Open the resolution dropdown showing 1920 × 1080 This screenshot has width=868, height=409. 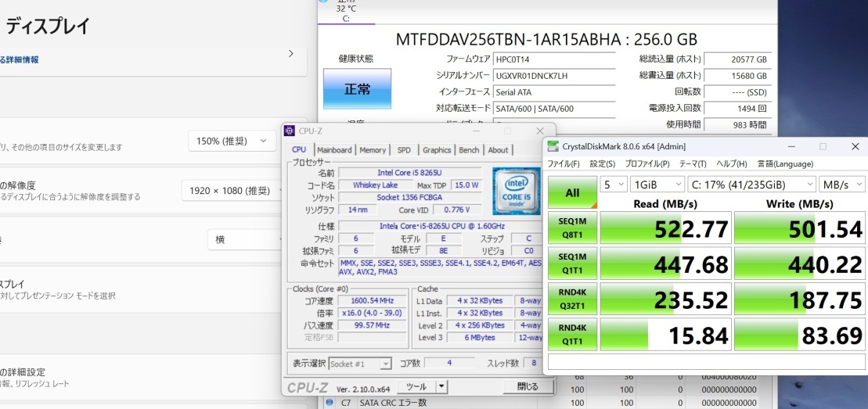point(233,190)
